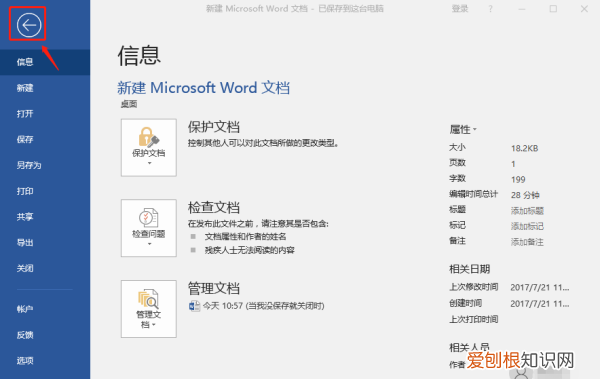600x379 pixels.
Task: Click the 管理文档 section heading text
Action: pyautogui.click(x=214, y=288)
